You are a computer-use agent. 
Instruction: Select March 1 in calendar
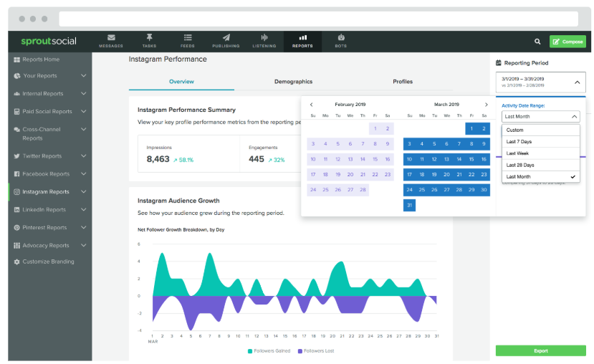pyautogui.click(x=471, y=129)
